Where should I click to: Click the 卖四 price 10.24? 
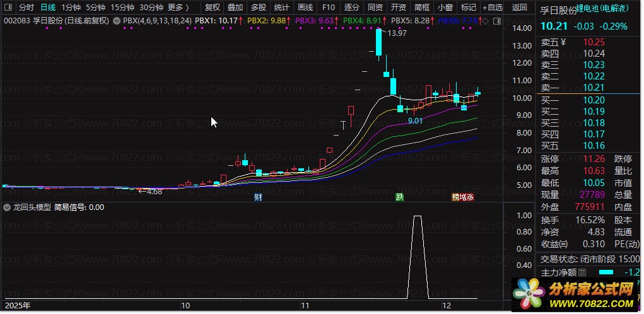[x=594, y=54]
